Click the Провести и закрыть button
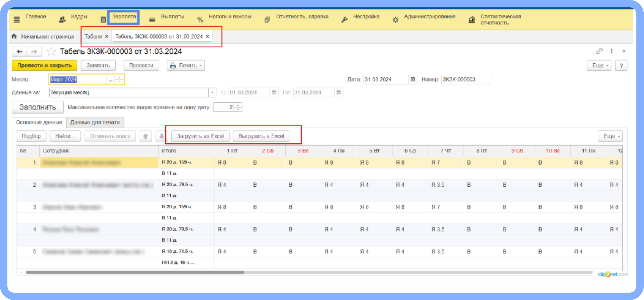This screenshot has height=300, width=644. [x=44, y=66]
